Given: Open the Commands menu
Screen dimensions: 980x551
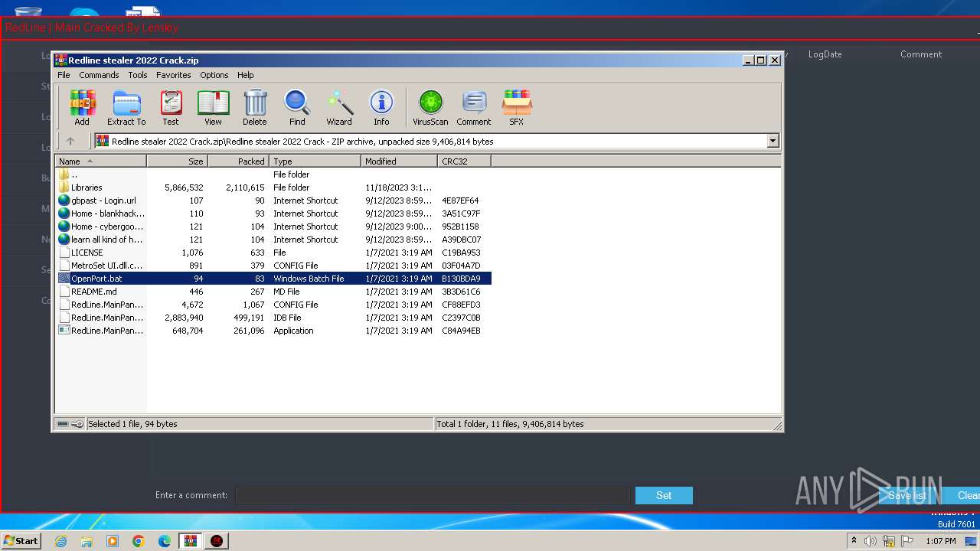Looking at the screenshot, I should (99, 75).
